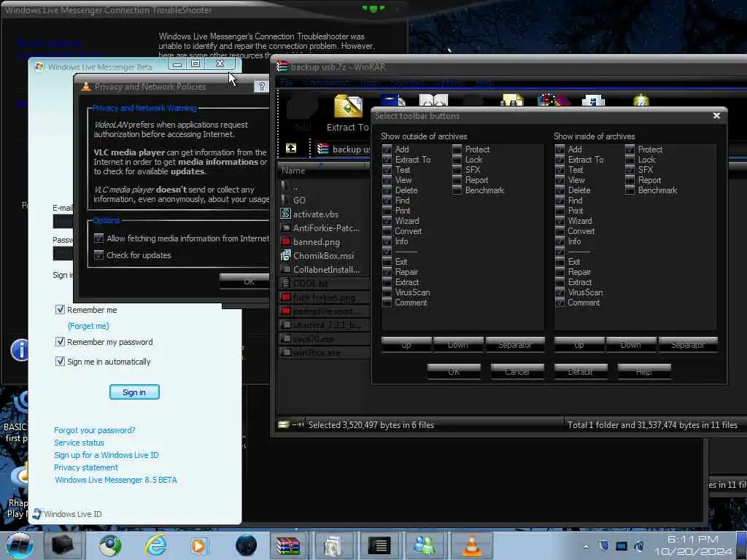Click the VLC cone icon in the taskbar
The width and height of the screenshot is (747, 560).
[471, 545]
